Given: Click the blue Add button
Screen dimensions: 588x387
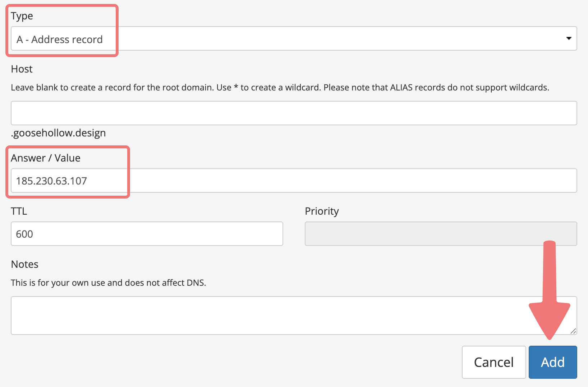Looking at the screenshot, I should (553, 362).
